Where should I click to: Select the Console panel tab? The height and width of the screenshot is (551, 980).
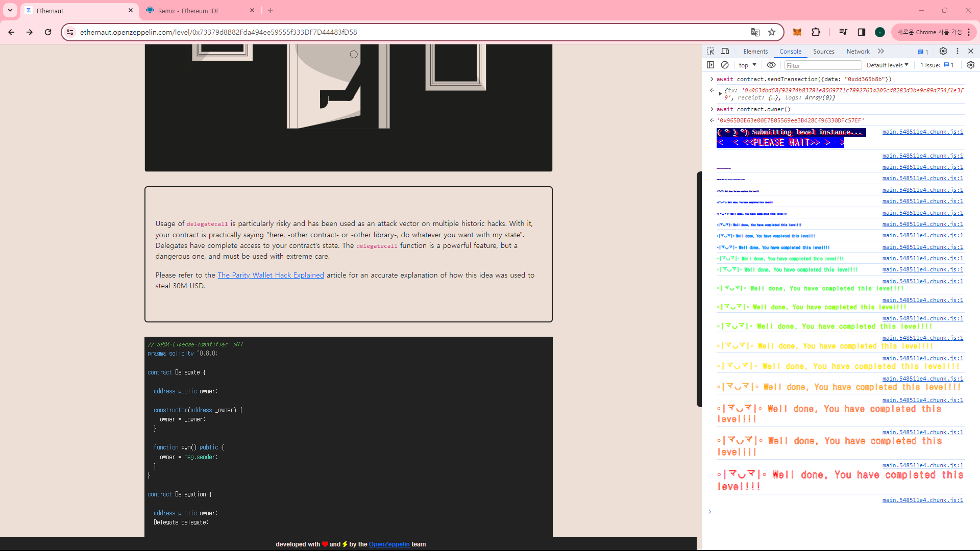coord(791,52)
